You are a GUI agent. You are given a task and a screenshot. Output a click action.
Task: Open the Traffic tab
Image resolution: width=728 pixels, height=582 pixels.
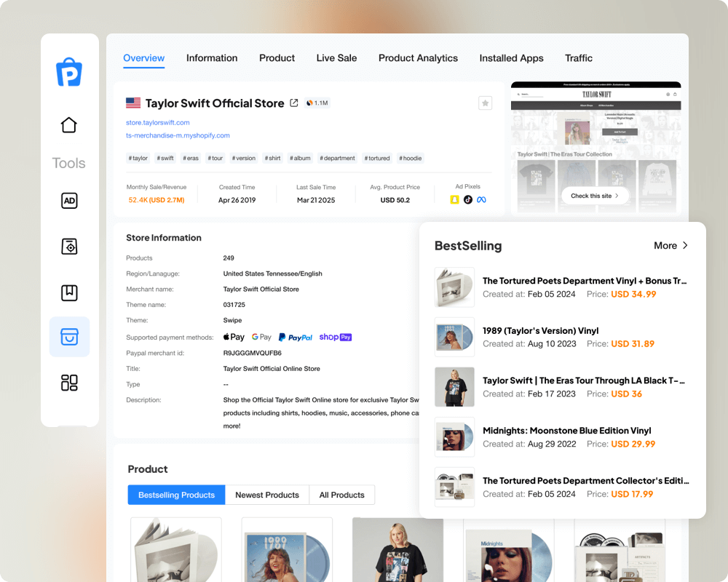(x=579, y=58)
